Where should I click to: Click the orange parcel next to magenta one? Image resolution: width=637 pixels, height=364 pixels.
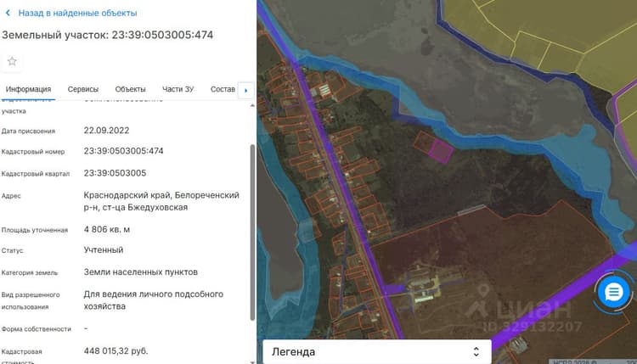click(x=424, y=142)
